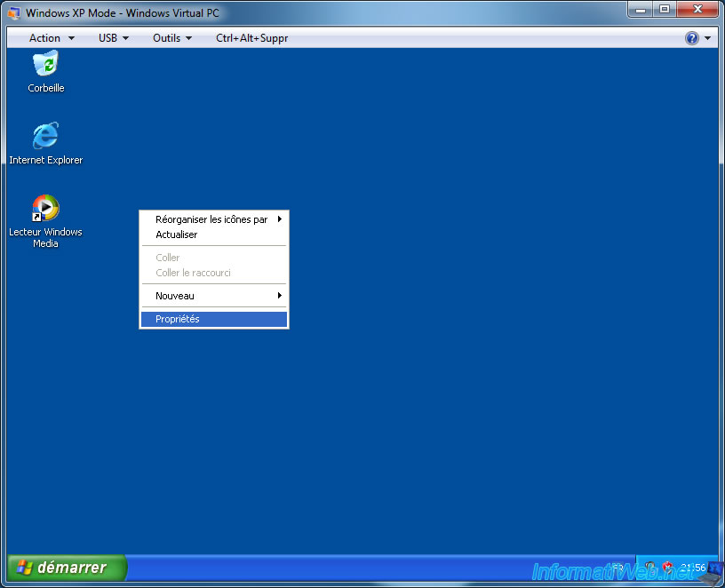Choose Propriétés in the context menu
Screen dimensions: 725x588
[214, 319]
